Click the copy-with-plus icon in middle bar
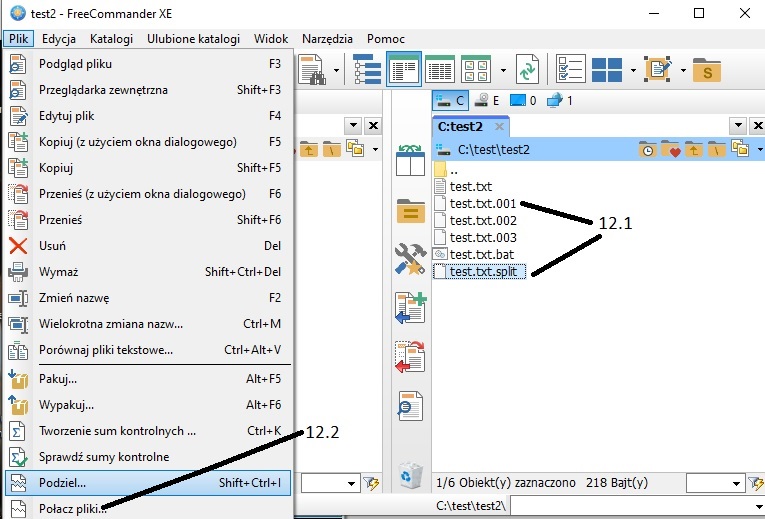The image size is (765, 519). pyautogui.click(x=410, y=308)
